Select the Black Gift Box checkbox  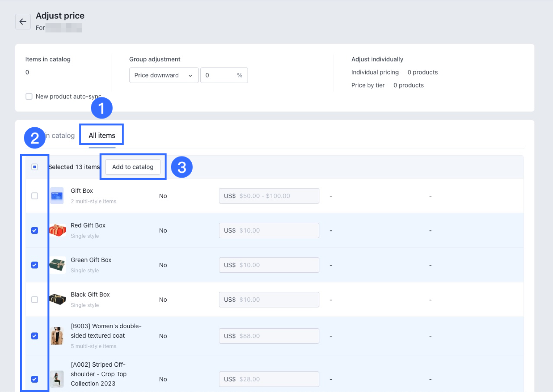(34, 299)
